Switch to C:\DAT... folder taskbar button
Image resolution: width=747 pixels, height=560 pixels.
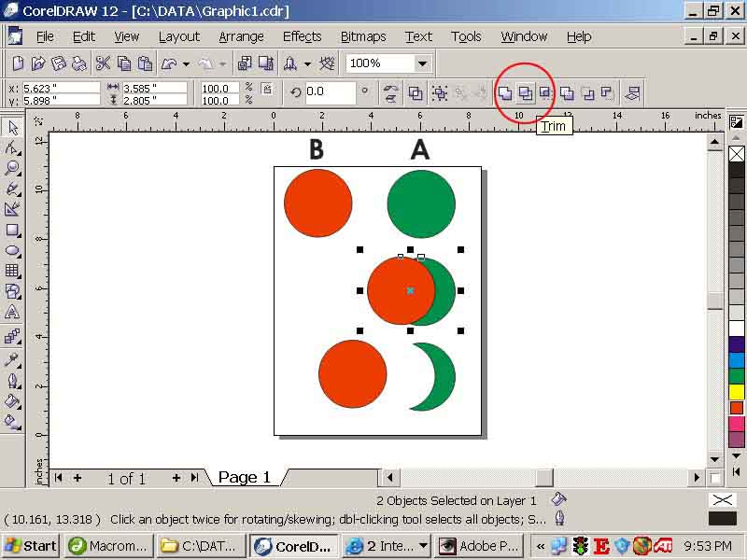point(202,546)
